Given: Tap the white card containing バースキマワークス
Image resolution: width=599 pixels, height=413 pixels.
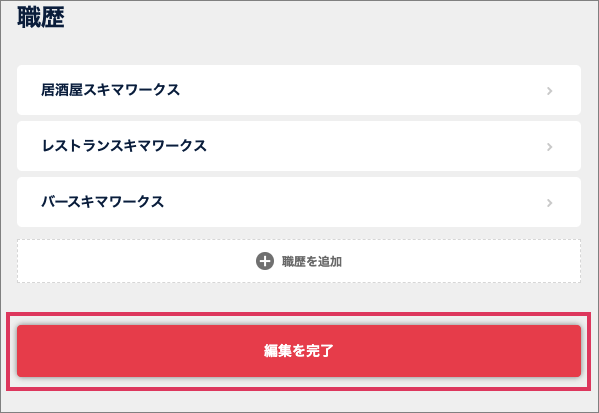Looking at the screenshot, I should (299, 202).
